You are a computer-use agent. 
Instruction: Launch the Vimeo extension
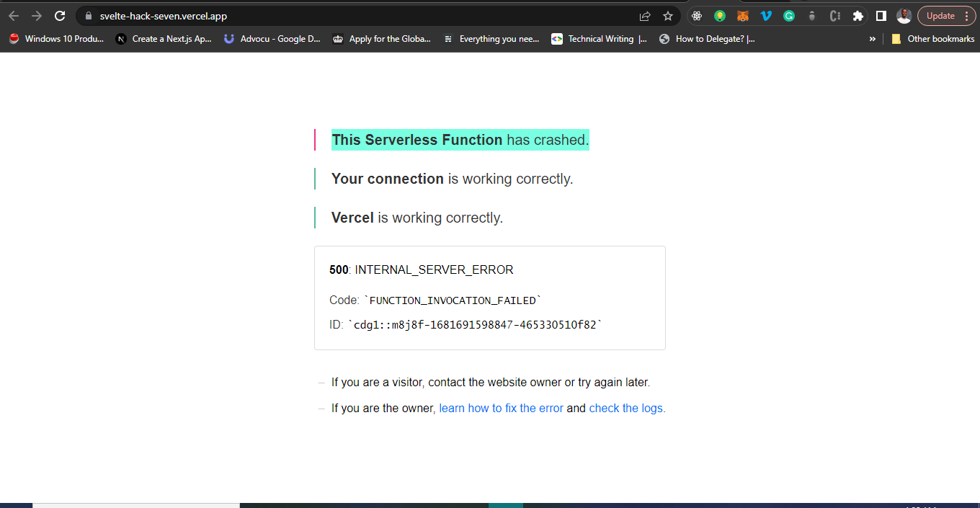click(x=765, y=15)
